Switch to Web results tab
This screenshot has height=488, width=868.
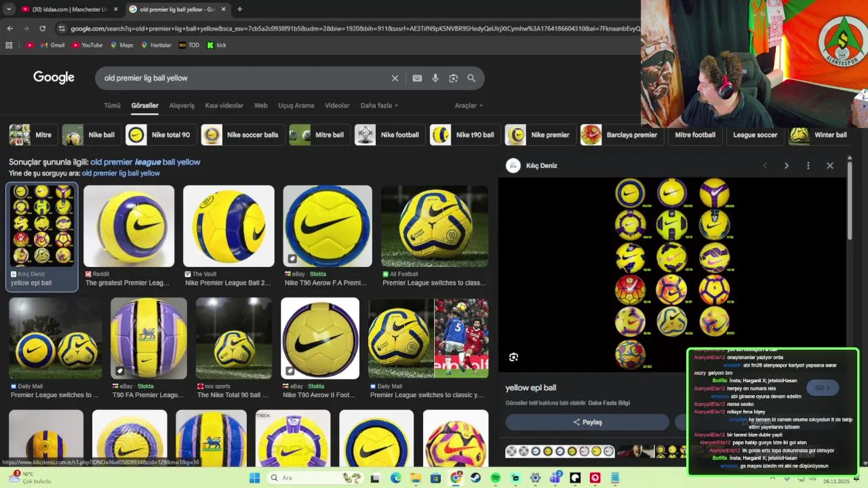click(x=260, y=106)
